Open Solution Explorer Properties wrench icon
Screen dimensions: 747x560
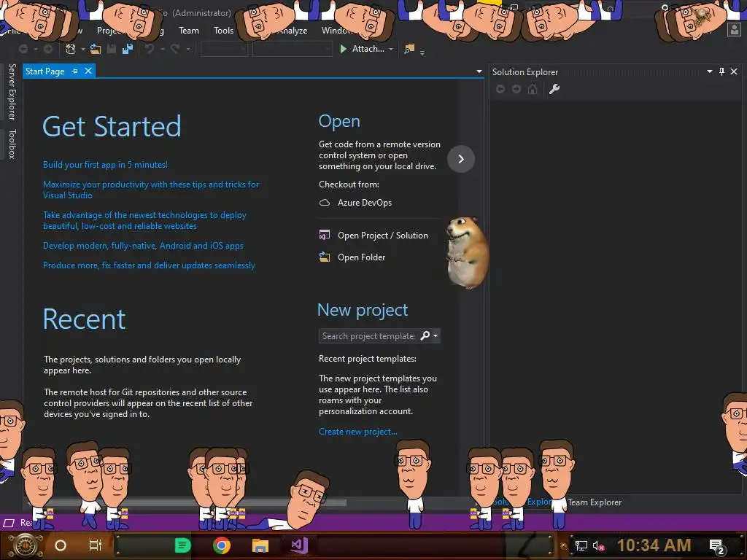pyautogui.click(x=554, y=89)
